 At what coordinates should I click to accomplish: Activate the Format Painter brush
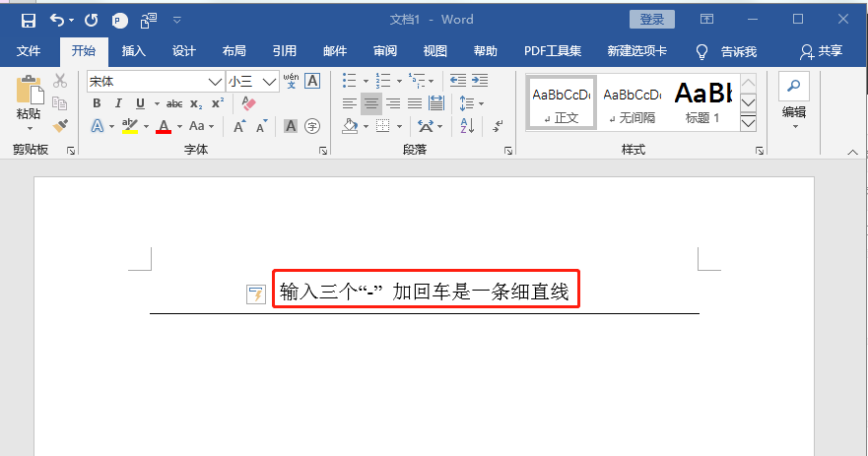click(60, 126)
